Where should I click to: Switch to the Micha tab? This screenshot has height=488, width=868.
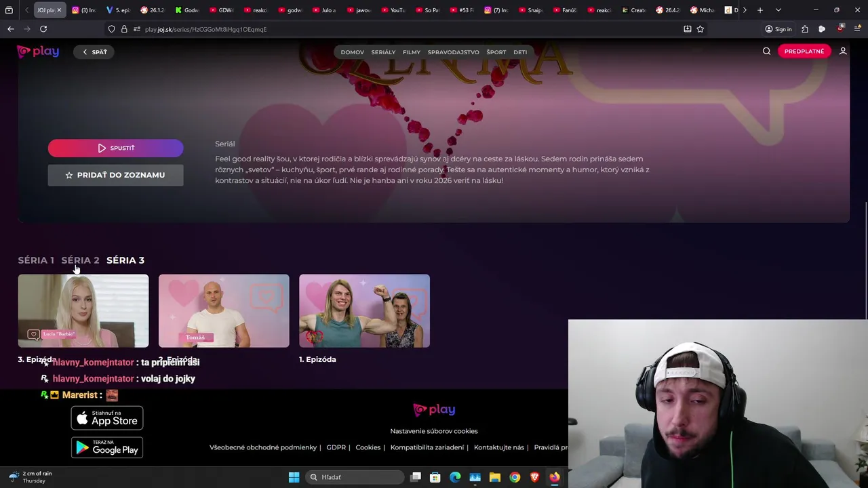pyautogui.click(x=702, y=10)
